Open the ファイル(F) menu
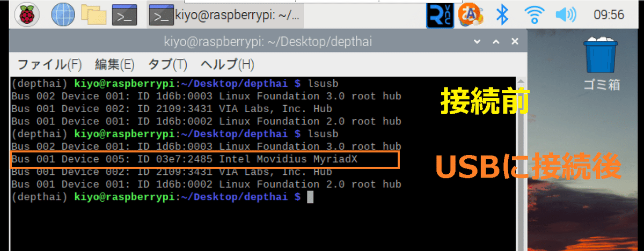The image size is (644, 251). pyautogui.click(x=49, y=65)
